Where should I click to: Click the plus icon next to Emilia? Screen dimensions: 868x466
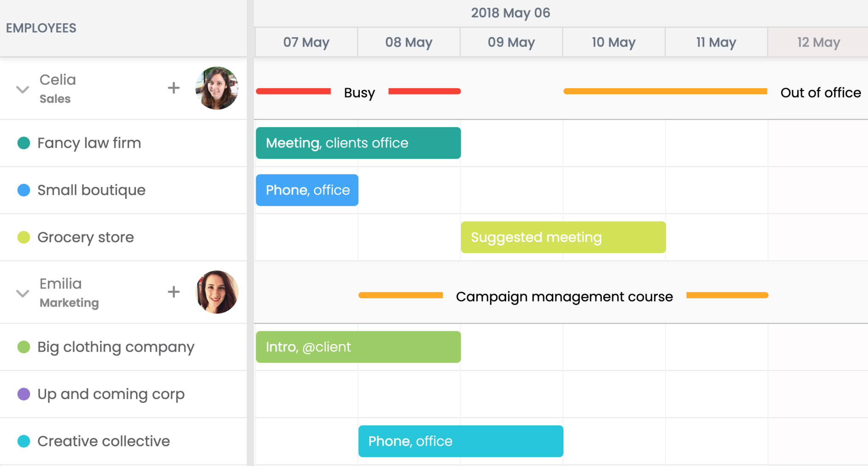tap(173, 292)
